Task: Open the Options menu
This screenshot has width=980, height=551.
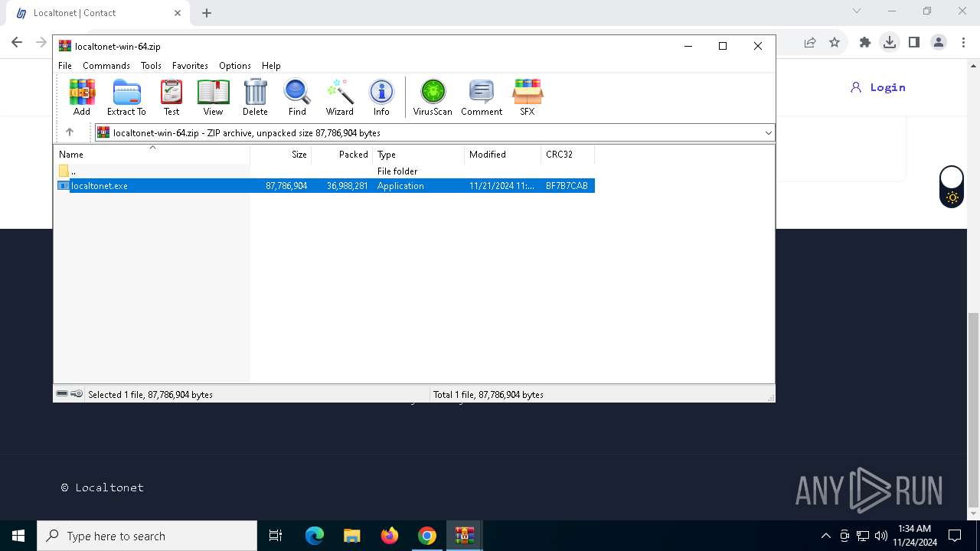Action: (235, 66)
